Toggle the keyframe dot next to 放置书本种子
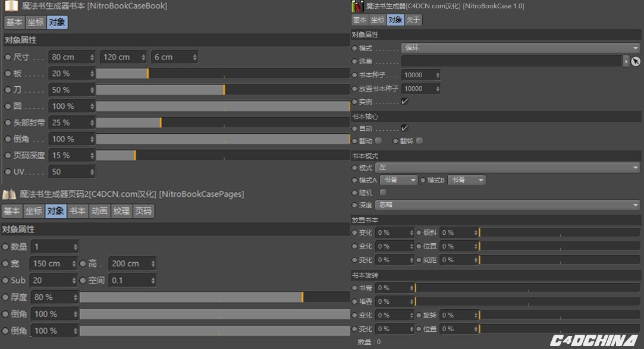The image size is (644, 349). click(354, 89)
